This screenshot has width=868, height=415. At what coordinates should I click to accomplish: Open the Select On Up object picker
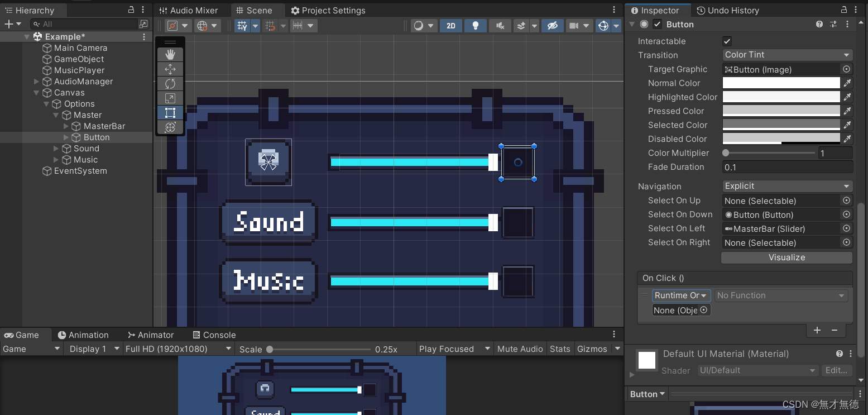coord(846,201)
